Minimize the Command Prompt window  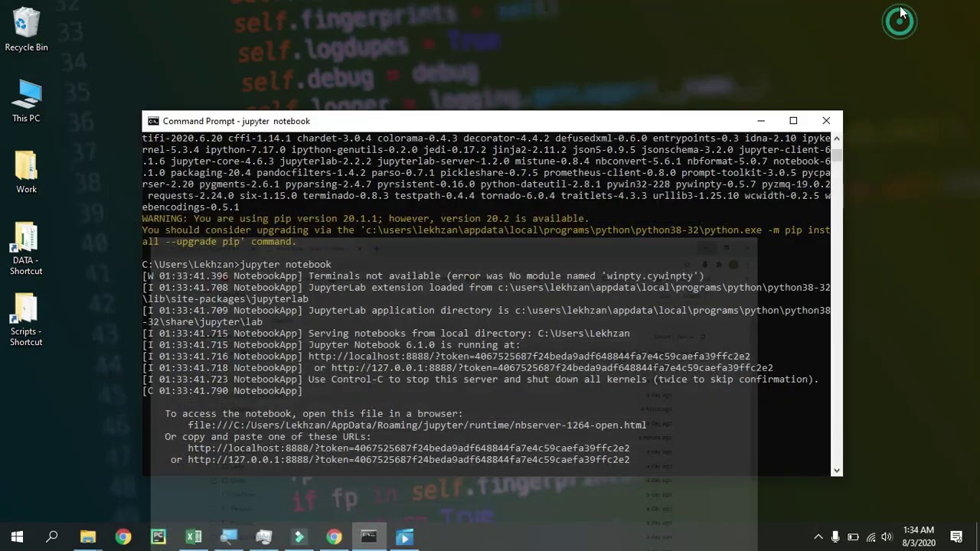761,121
